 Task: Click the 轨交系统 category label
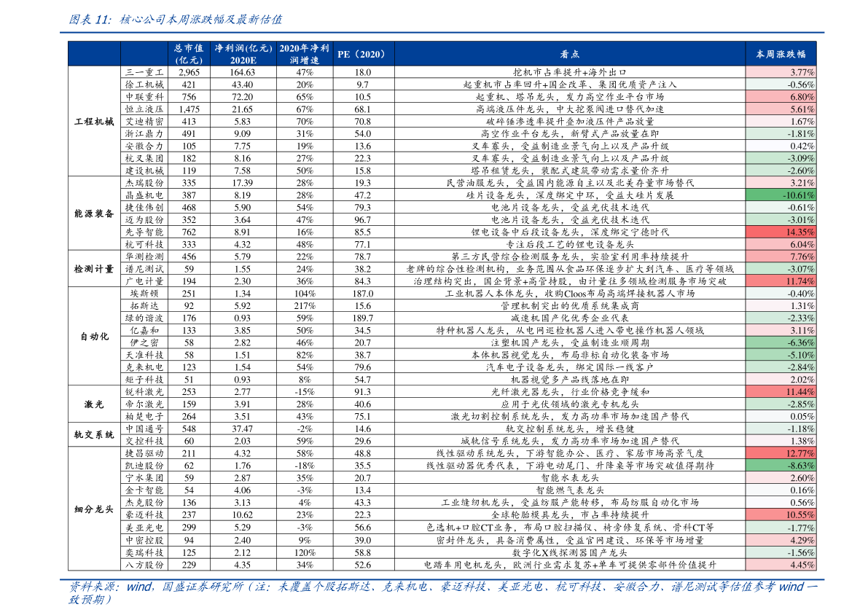[x=94, y=434]
